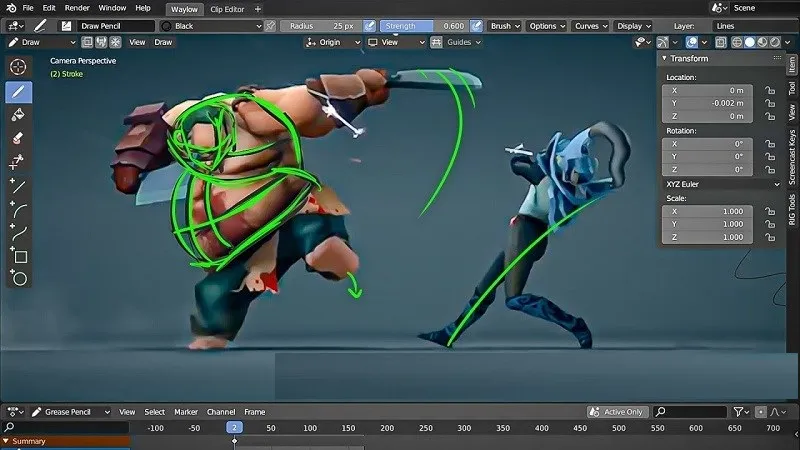
Task: Open the Draw mode dropdown
Action: [x=42, y=42]
